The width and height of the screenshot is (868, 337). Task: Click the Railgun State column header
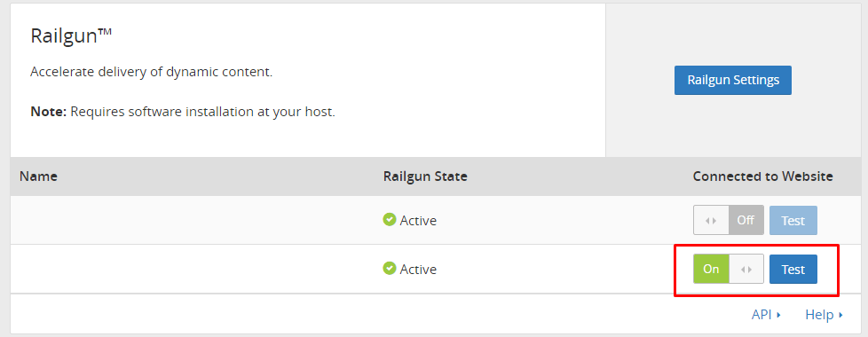coord(425,176)
